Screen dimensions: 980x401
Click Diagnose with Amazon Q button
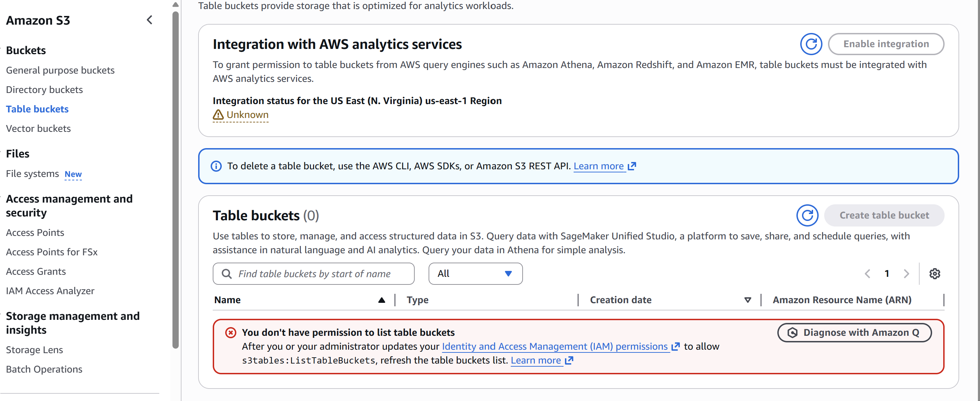pyautogui.click(x=854, y=333)
